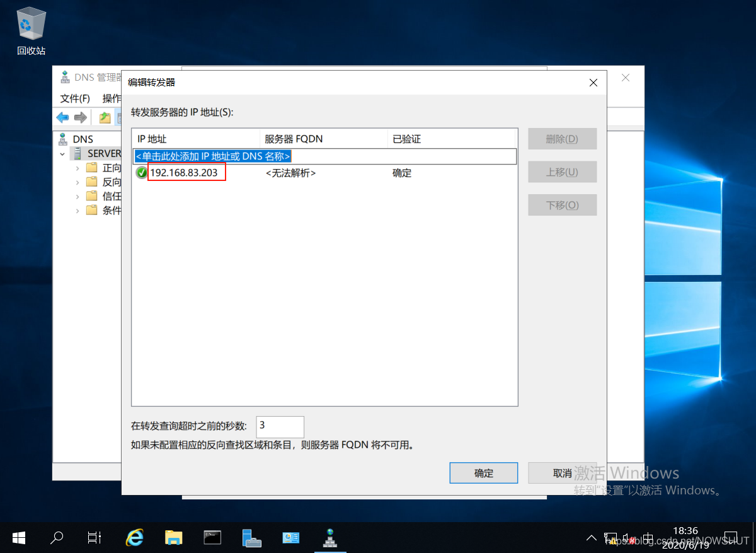This screenshot has height=553, width=756.
Task: Click the 删除(D) button
Action: pos(562,139)
